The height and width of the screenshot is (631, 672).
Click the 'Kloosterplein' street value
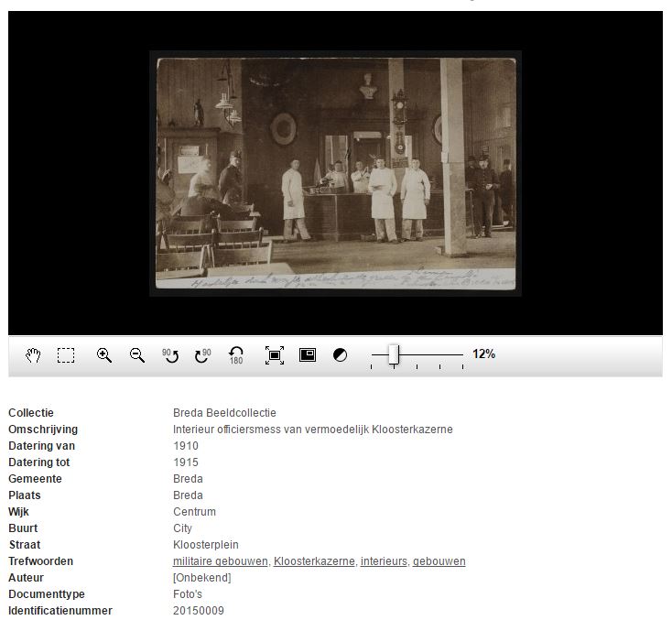204,545
